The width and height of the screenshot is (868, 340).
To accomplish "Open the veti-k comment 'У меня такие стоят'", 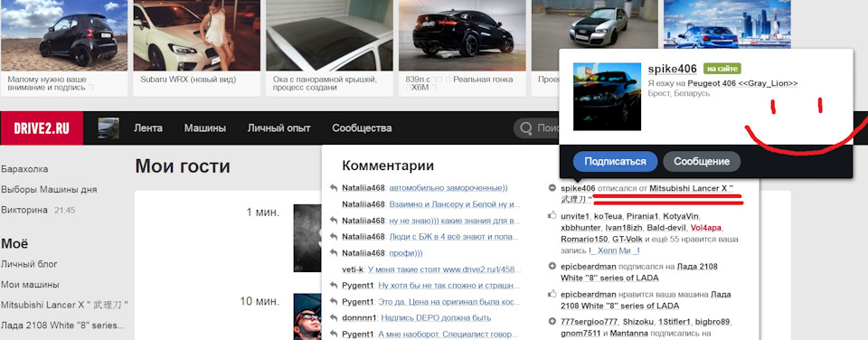I will pos(444,269).
